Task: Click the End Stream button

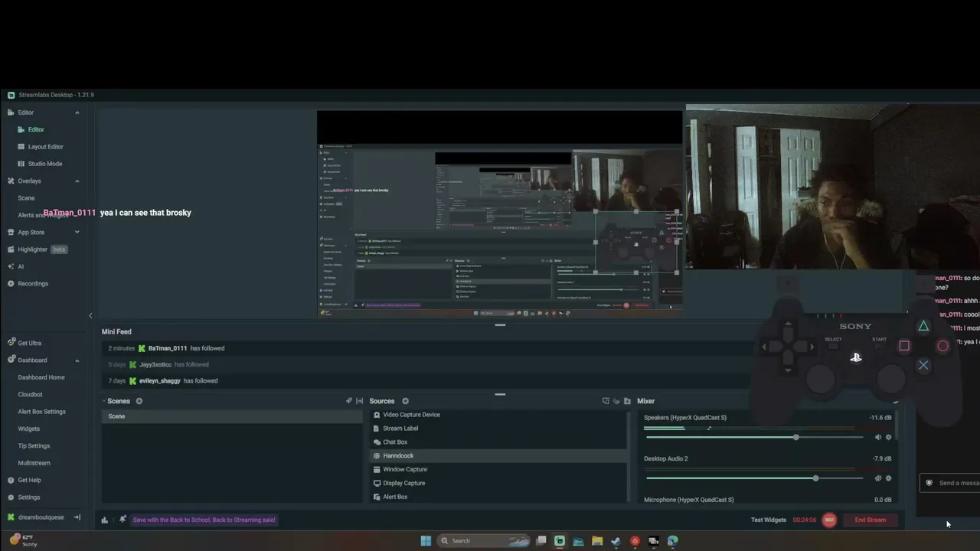Action: pyautogui.click(x=870, y=520)
